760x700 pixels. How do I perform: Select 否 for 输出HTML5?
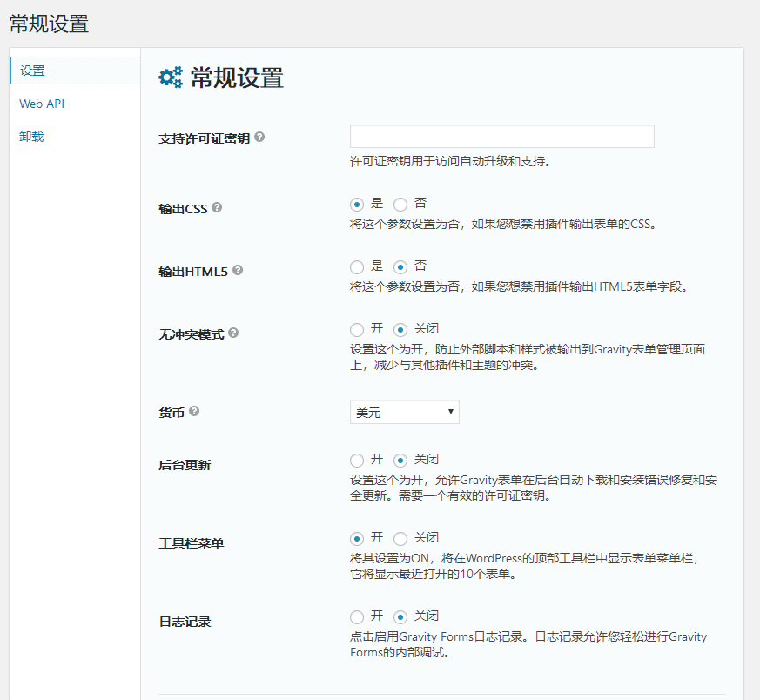coord(400,267)
